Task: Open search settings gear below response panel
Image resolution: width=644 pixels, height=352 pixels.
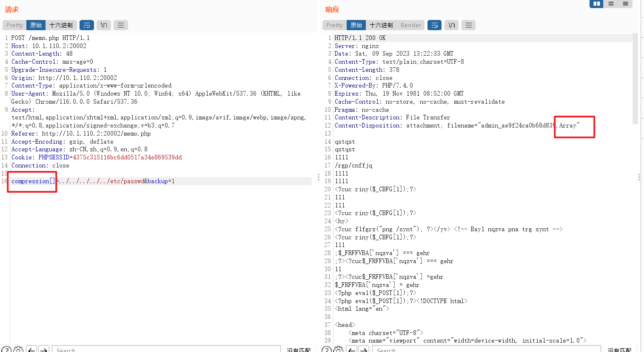Action: pyautogui.click(x=339, y=349)
